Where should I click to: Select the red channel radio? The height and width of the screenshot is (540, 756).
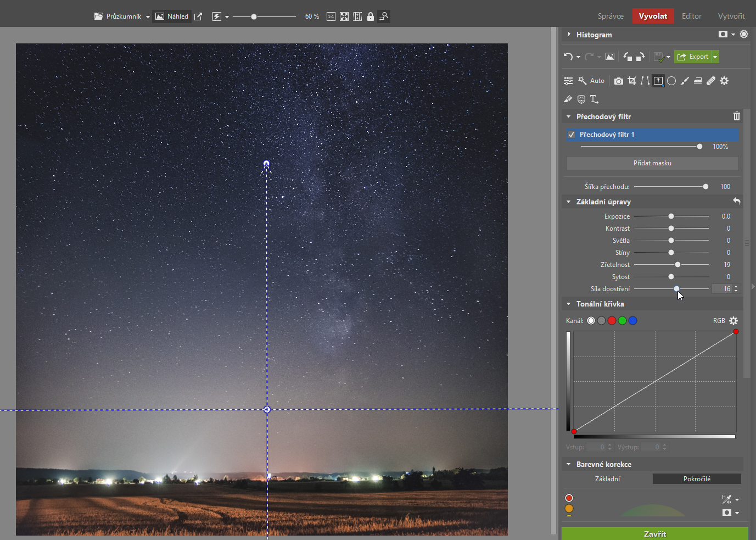[612, 321]
